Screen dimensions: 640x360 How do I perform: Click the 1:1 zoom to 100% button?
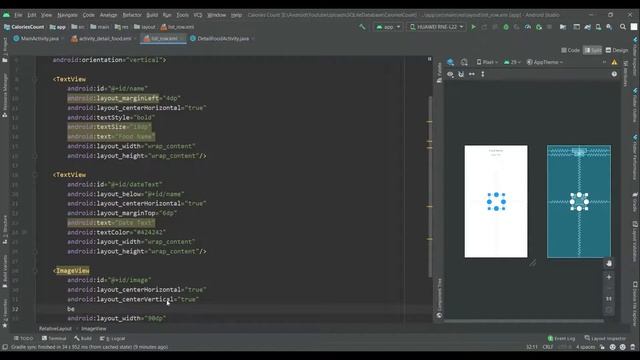point(609,299)
